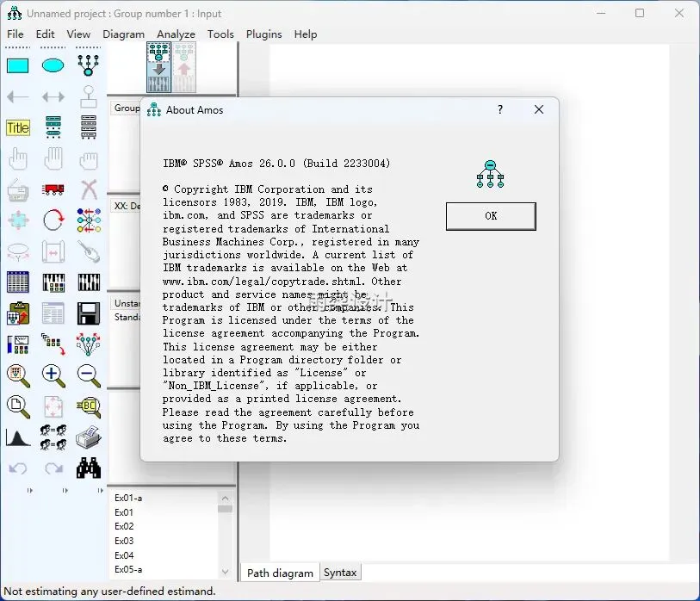Viewport: 700px width, 601px height.
Task: Select the draw latent variable indicator tool
Action: tap(89, 65)
